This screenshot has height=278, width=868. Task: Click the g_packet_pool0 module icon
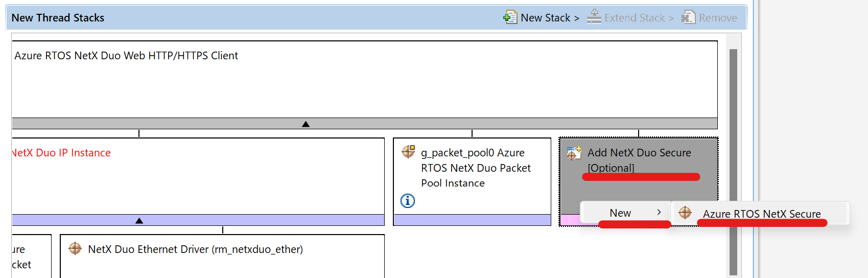tap(408, 152)
